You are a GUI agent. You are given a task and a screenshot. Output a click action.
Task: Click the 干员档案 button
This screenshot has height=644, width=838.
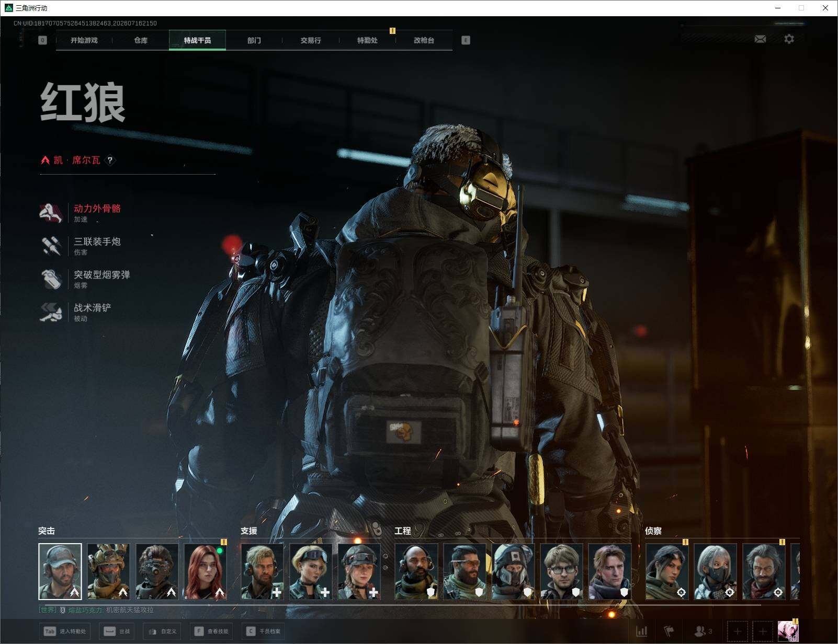click(x=264, y=631)
